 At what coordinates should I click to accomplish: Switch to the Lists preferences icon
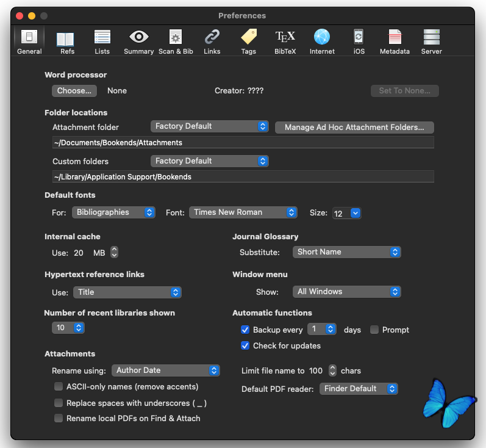102,42
